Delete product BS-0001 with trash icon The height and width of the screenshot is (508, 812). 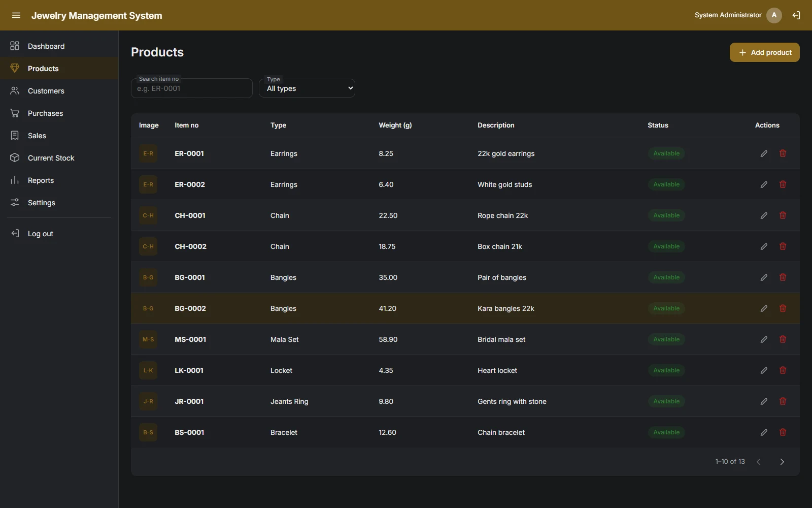(x=783, y=432)
